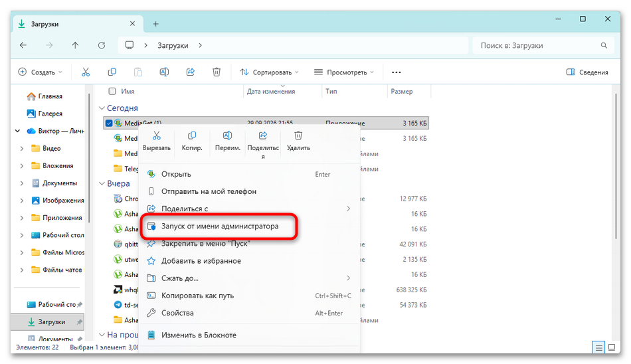Choose Добавить в избранное

[248, 261]
